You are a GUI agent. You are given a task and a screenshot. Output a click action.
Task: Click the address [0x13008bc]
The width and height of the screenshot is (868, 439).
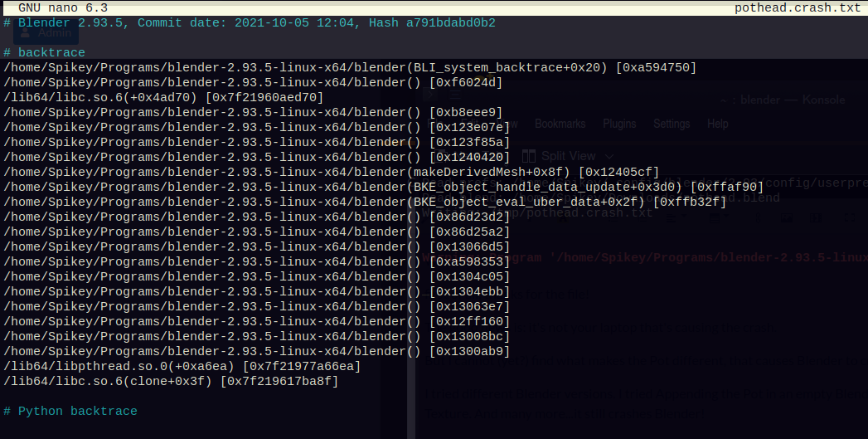pyautogui.click(x=469, y=337)
